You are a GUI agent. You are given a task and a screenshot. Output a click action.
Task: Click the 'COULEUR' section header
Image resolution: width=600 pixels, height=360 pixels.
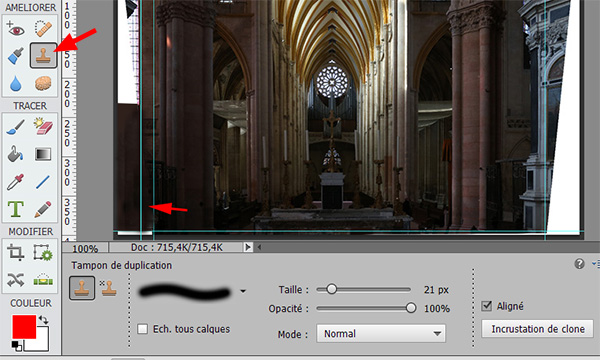[x=31, y=303]
